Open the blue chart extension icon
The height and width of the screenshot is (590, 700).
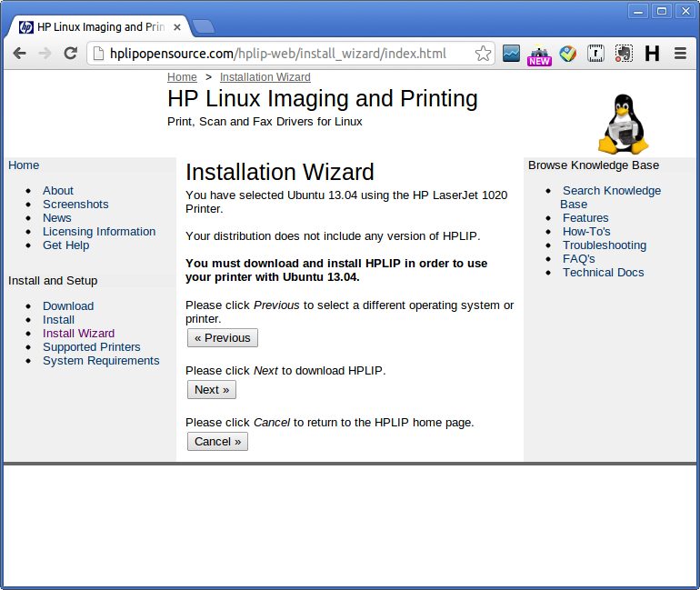point(511,54)
